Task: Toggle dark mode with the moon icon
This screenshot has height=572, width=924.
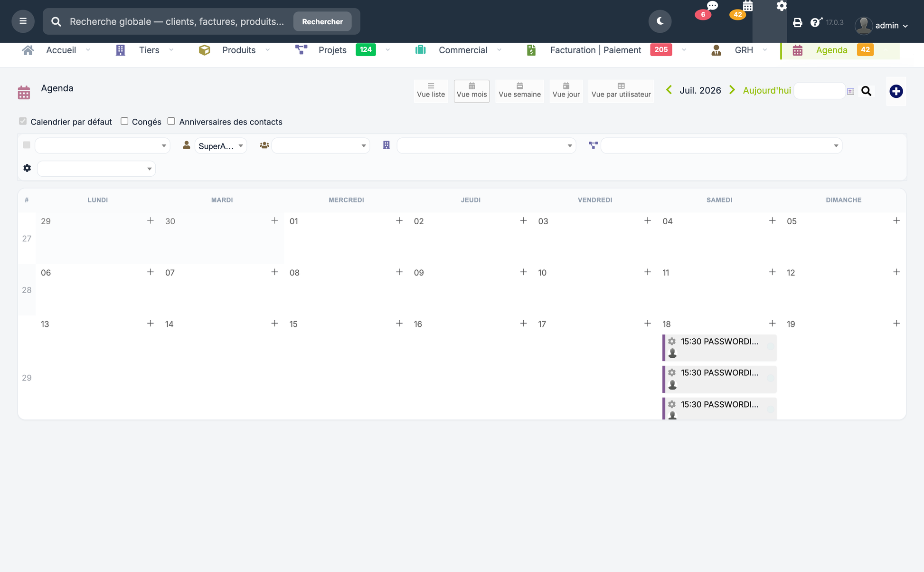Action: pos(660,21)
